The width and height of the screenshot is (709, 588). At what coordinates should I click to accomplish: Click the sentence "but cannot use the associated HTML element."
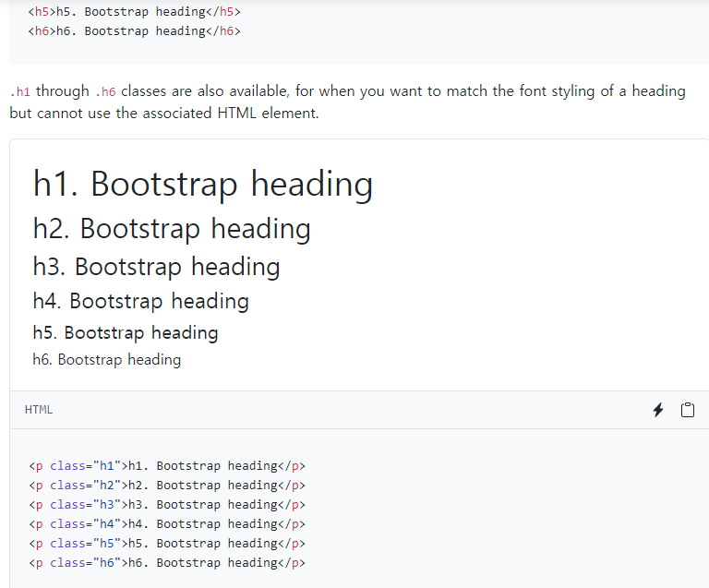[164, 113]
